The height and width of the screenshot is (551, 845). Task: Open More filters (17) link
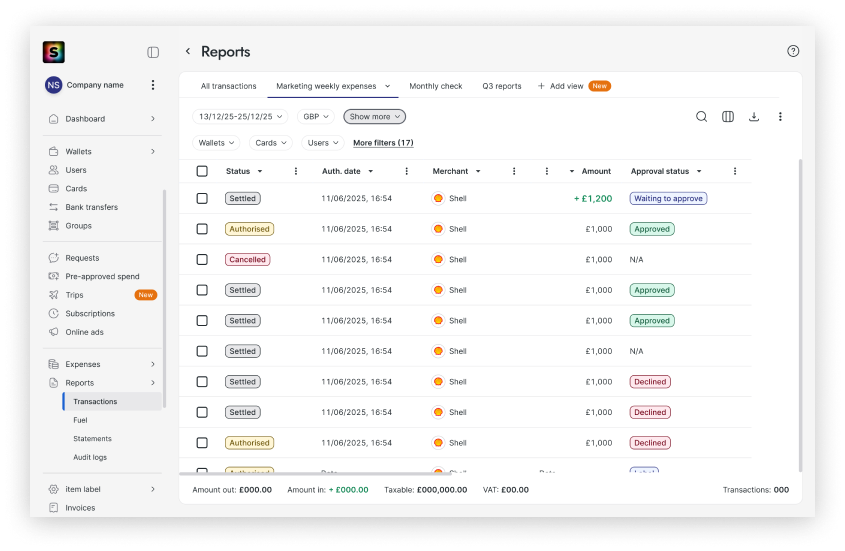[x=383, y=143]
